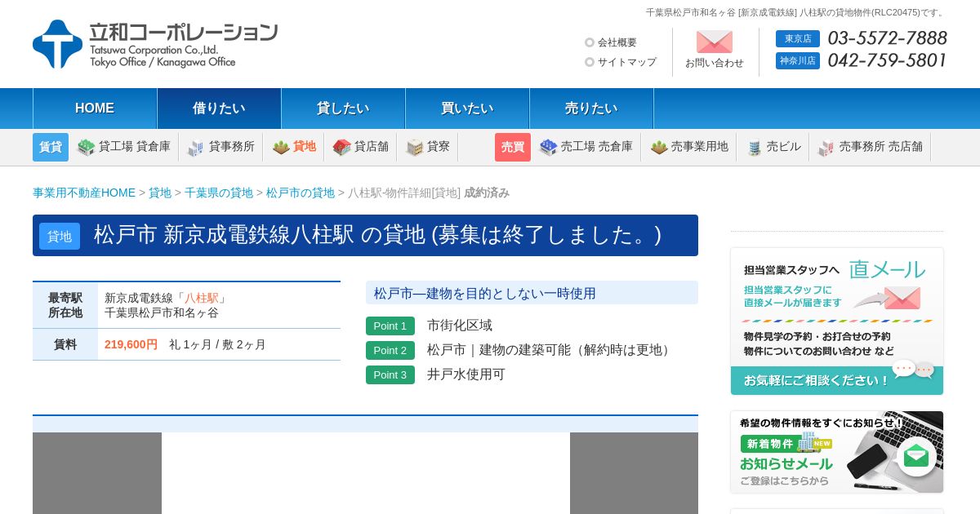Click the Point 3 green badge
The height and width of the screenshot is (514, 980).
coord(390,374)
